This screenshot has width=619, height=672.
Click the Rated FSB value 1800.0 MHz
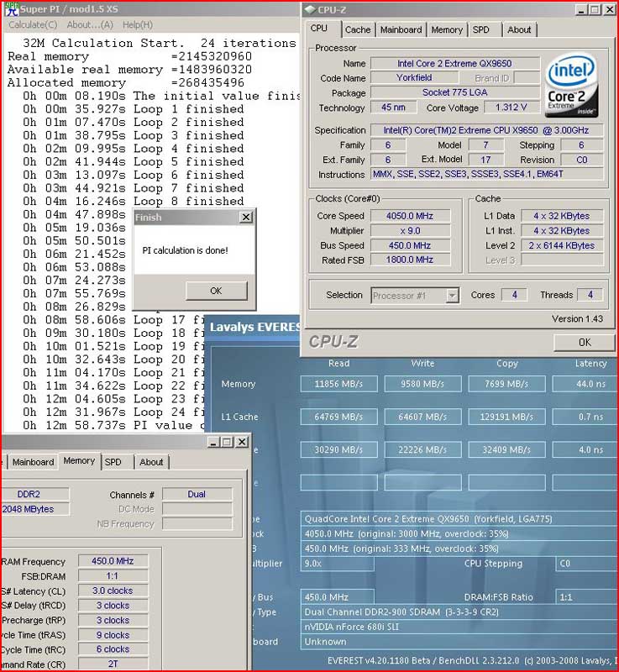click(x=410, y=260)
